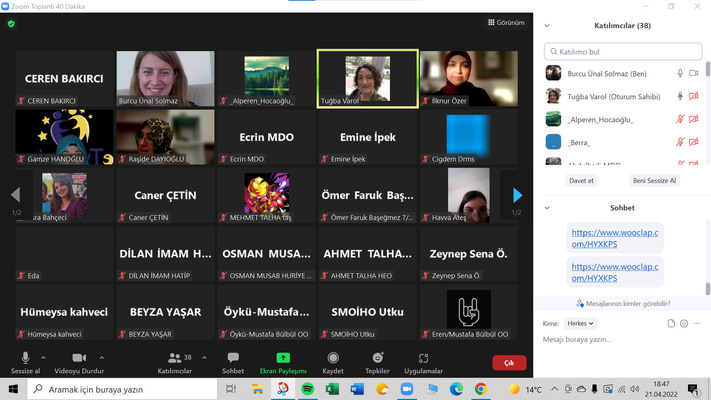The width and height of the screenshot is (711, 400).
Task: Open second wooclap.com/HYXKPS chat link
Action: click(x=614, y=272)
